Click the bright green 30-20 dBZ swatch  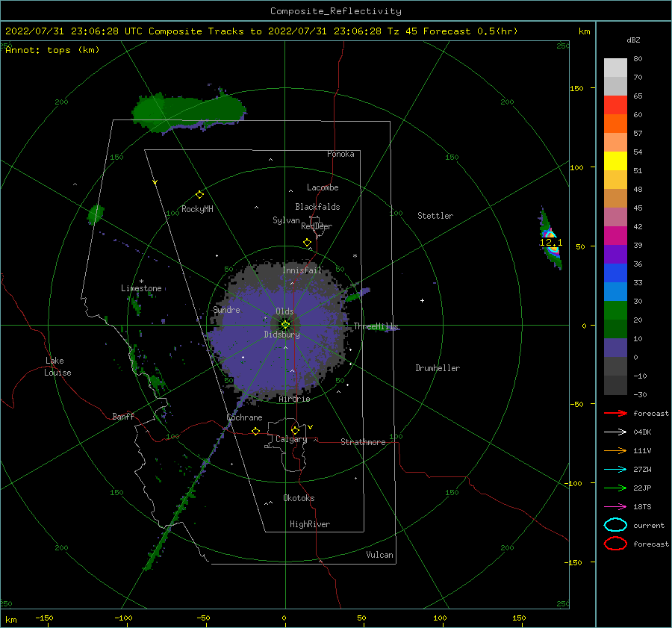click(615, 311)
